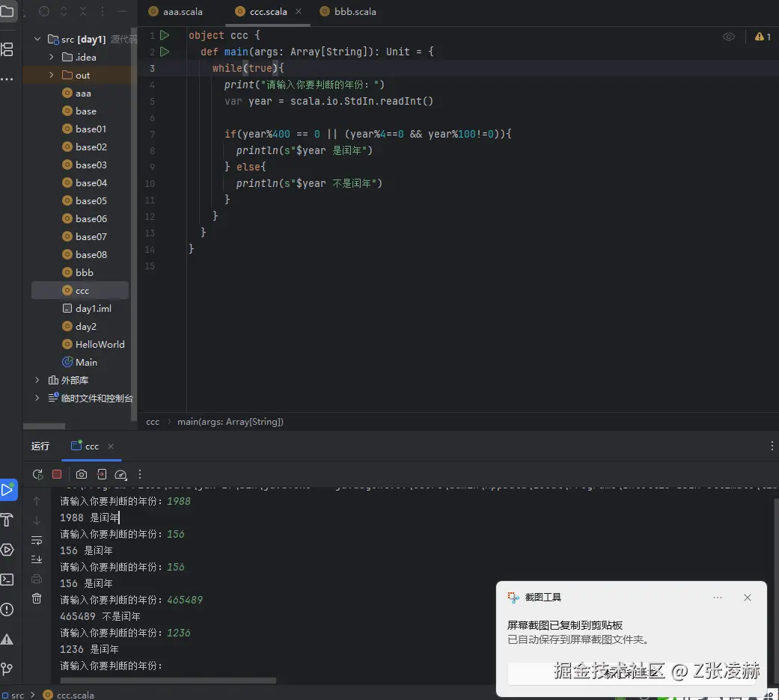The width and height of the screenshot is (779, 700).
Task: Toggle soft-wrap in the console
Action: point(37,540)
